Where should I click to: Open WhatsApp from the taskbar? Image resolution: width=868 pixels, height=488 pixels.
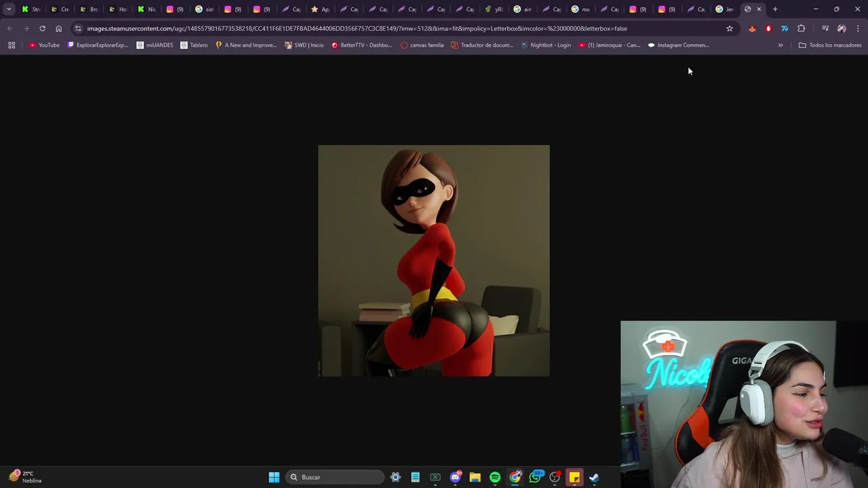coord(535,477)
